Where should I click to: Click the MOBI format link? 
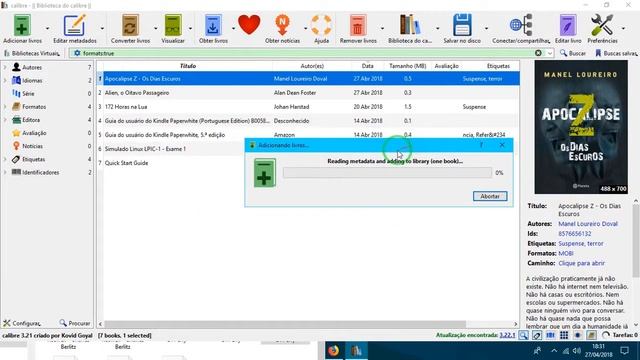click(x=566, y=253)
